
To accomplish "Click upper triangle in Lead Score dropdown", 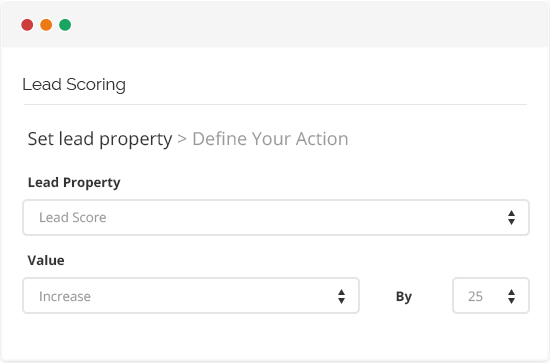I will pos(511,213).
